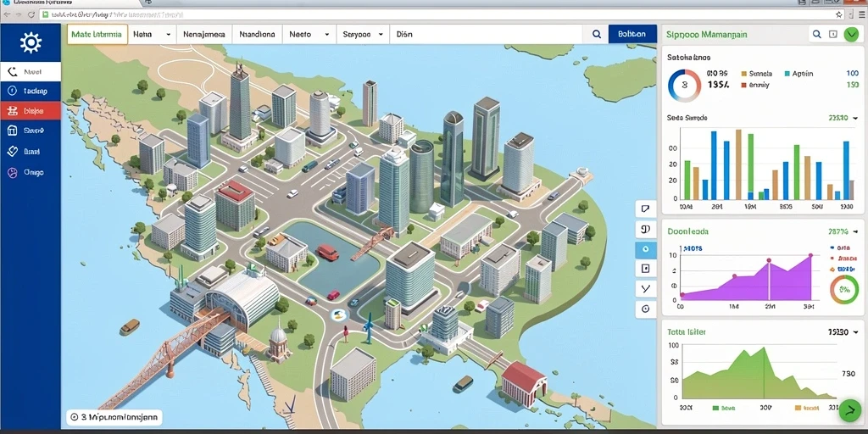Open the Nrandiona tab
Viewport: 868px width, 434px height.
point(257,34)
